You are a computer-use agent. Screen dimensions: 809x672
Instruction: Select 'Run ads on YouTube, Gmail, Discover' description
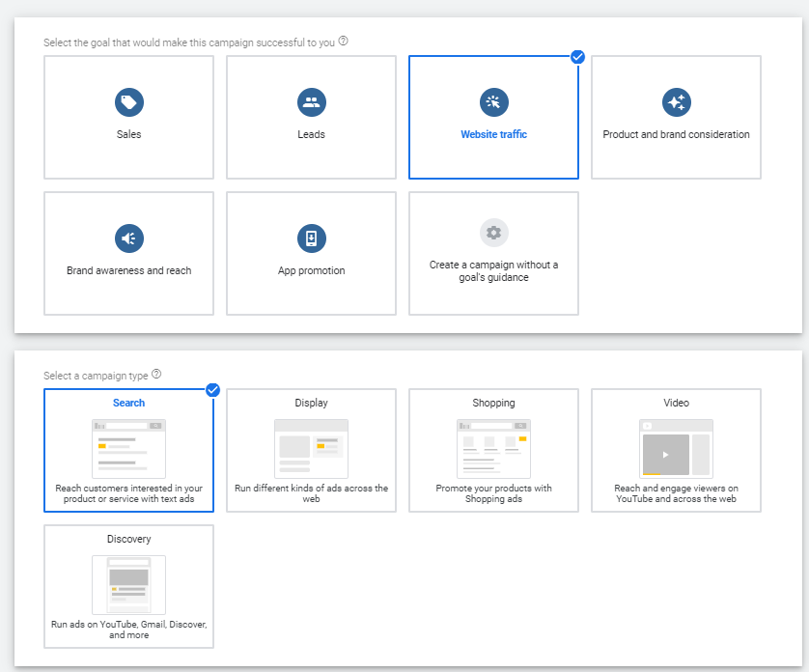128,630
